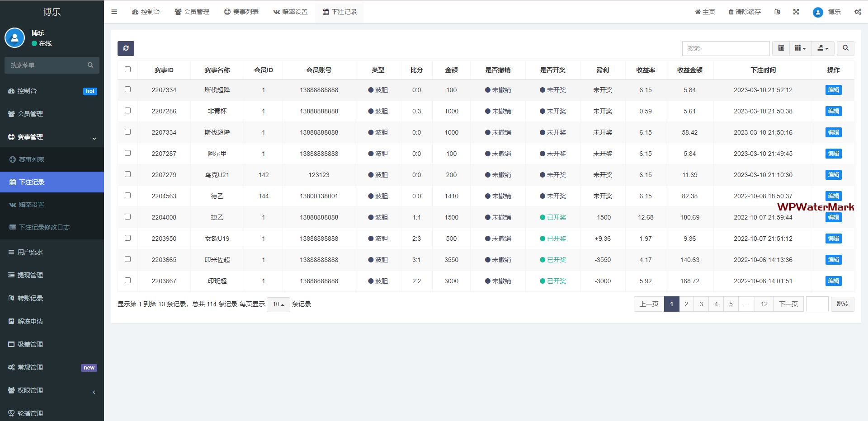
Task: Open 会员管理 in the sidebar
Action: 52,114
